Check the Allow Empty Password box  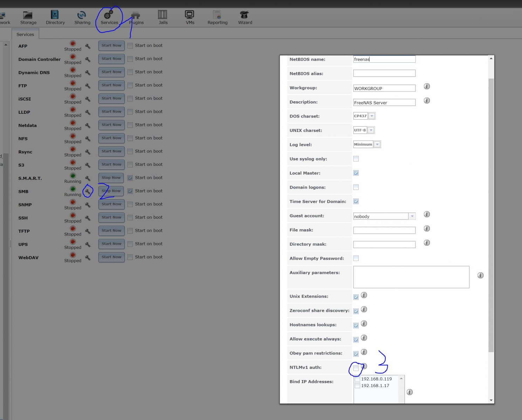pyautogui.click(x=356, y=258)
